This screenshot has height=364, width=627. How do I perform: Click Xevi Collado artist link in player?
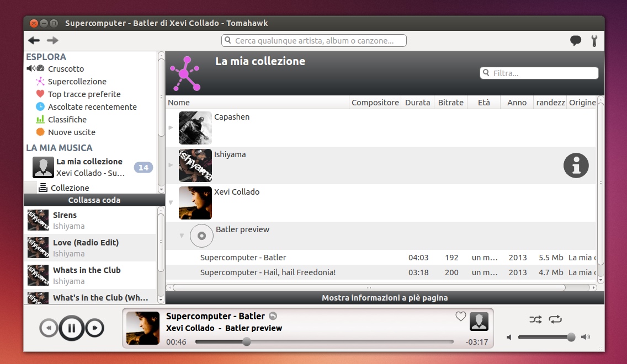point(190,328)
